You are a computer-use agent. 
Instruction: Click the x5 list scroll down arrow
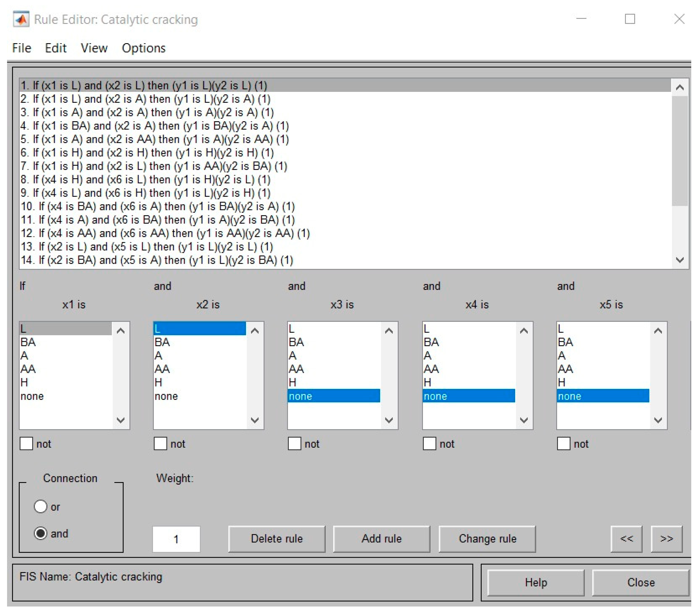coord(658,420)
